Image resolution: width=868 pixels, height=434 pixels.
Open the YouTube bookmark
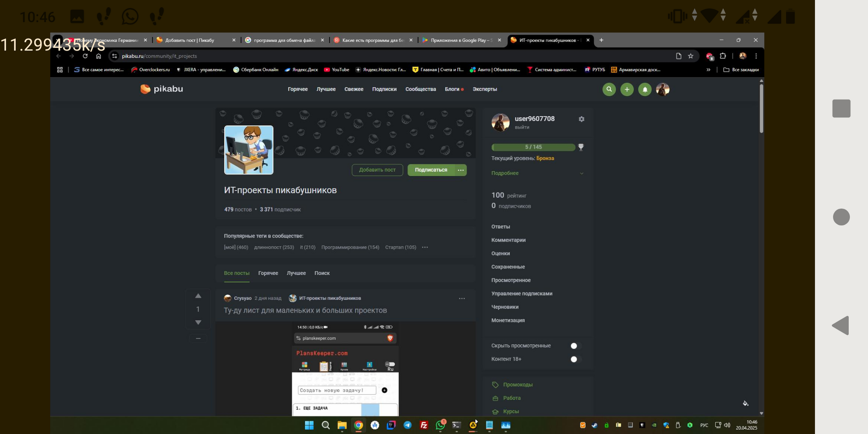tap(337, 70)
